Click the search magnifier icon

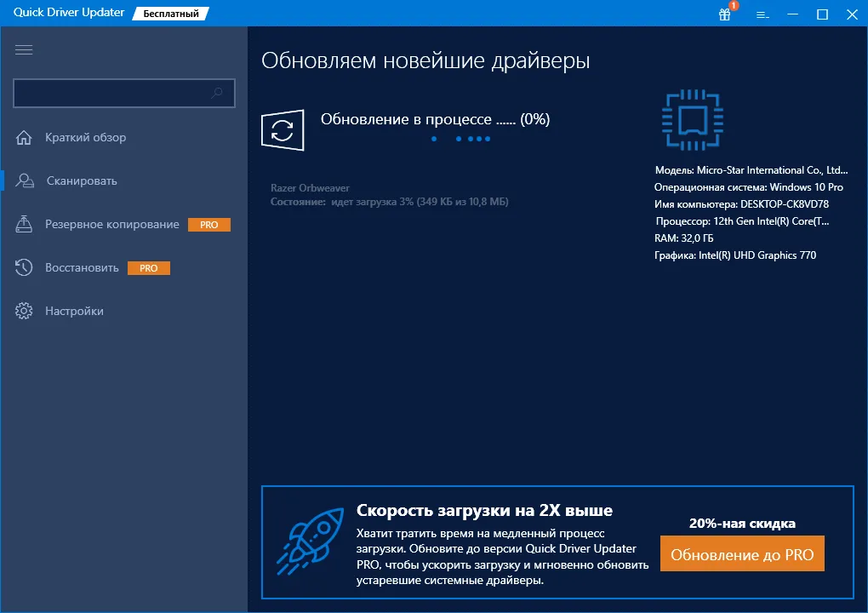tap(217, 93)
